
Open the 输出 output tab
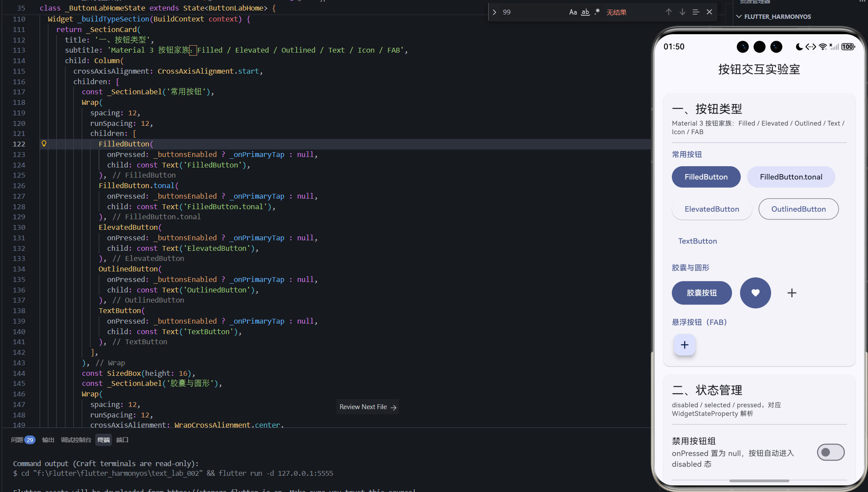(48, 440)
